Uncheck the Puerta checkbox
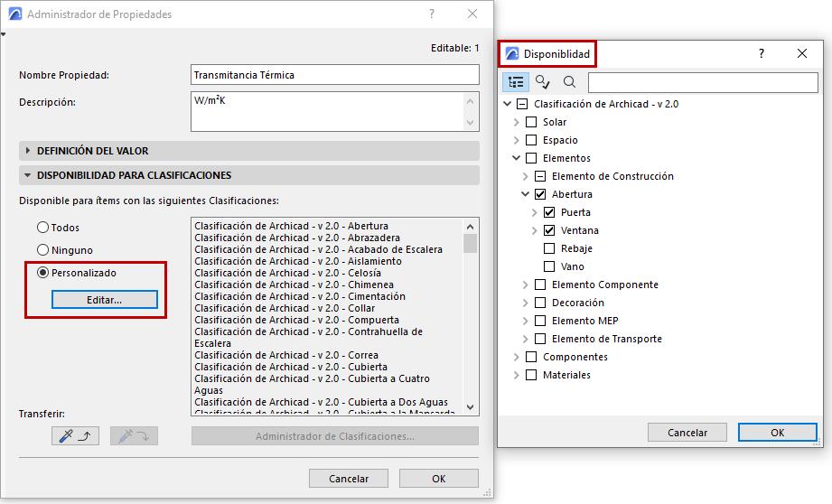This screenshot has width=832, height=504. [549, 212]
